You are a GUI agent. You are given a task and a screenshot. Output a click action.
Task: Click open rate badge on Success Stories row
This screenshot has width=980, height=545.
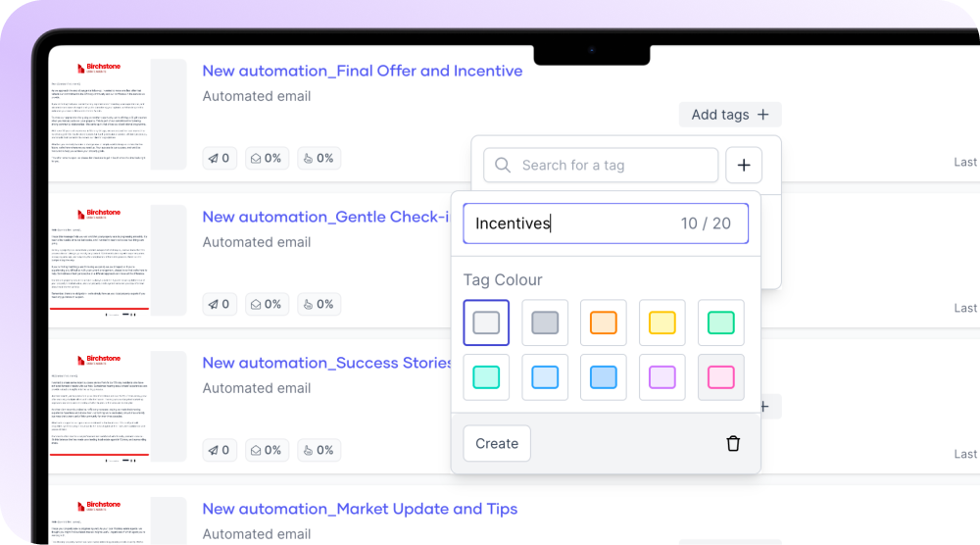point(267,450)
